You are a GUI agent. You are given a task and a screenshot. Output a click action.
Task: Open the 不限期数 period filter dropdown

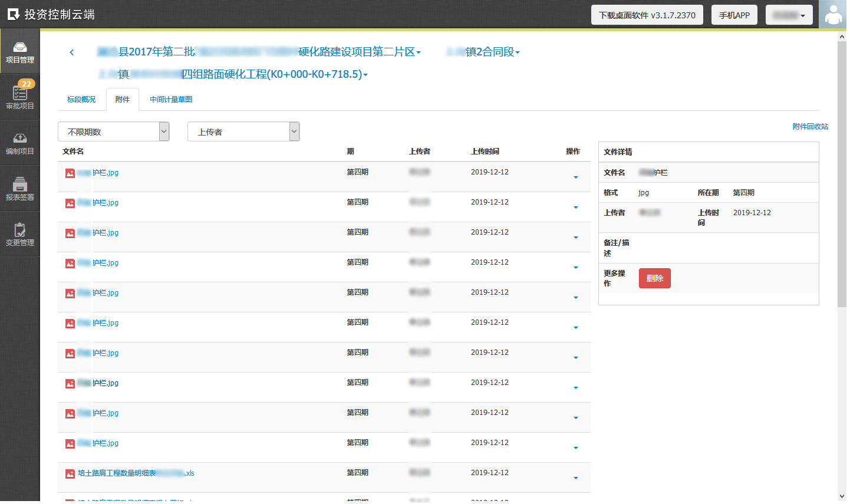(114, 131)
